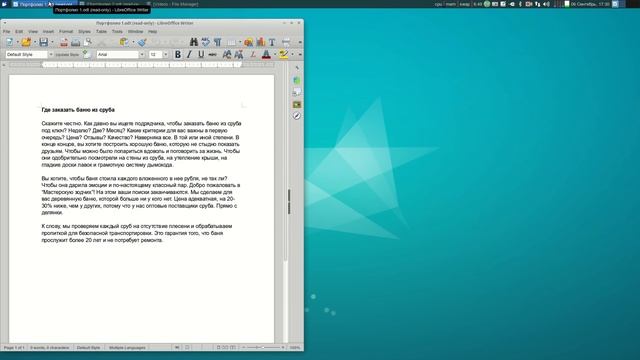Viewport: 640px width, 360px height.
Task: Select single-page view layout icon
Action: [218, 348]
